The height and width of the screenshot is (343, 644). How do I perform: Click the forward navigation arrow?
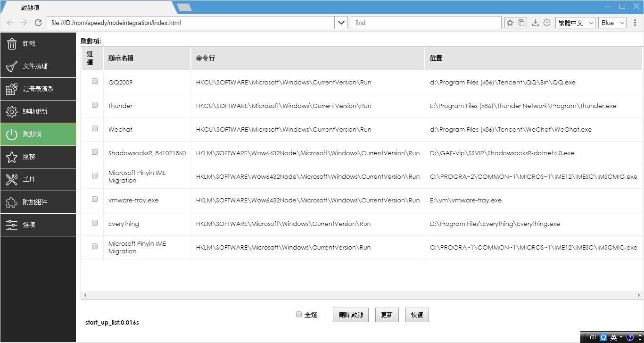point(24,23)
